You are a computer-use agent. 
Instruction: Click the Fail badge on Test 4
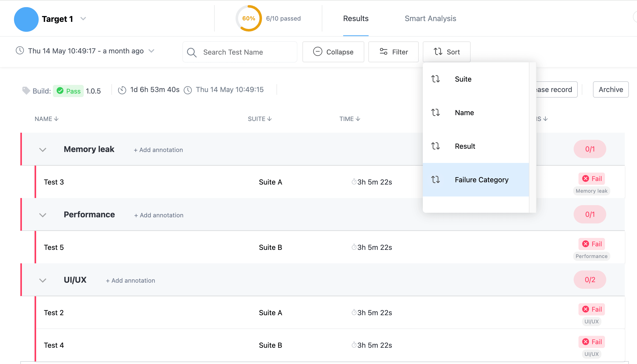pyautogui.click(x=592, y=342)
